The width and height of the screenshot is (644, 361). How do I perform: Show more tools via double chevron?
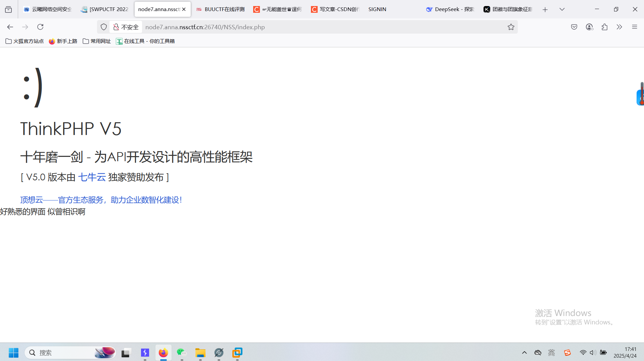619,27
